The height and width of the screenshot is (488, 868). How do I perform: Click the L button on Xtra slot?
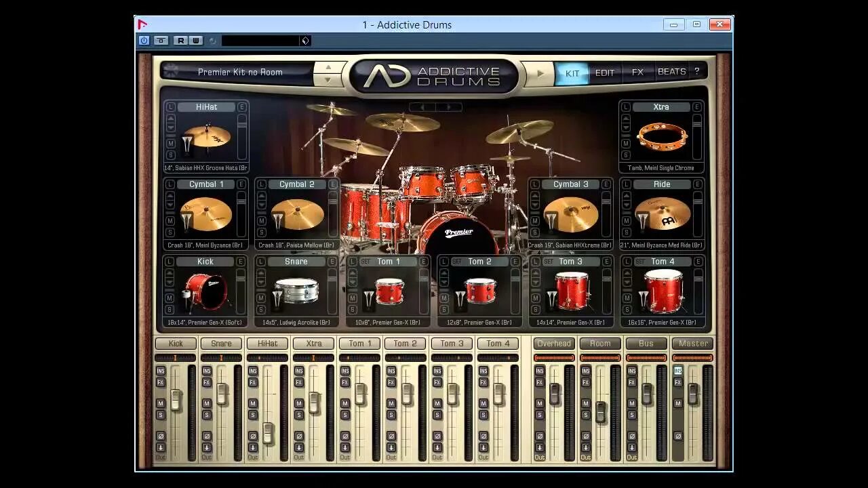click(x=626, y=107)
